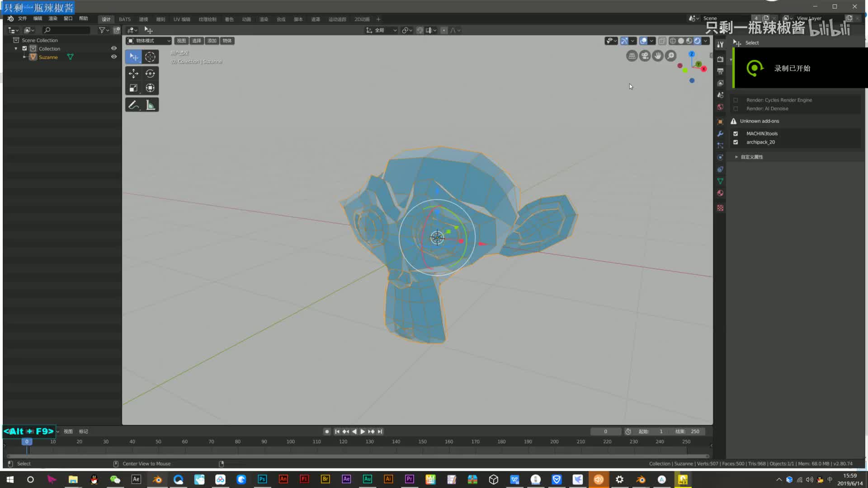Select the Annotate tool
868x488 pixels.
[x=133, y=105]
